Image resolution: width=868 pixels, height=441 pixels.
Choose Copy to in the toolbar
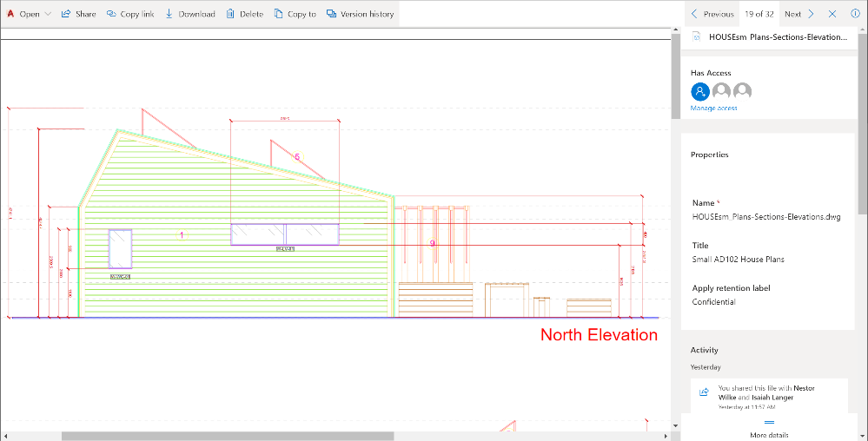[295, 14]
